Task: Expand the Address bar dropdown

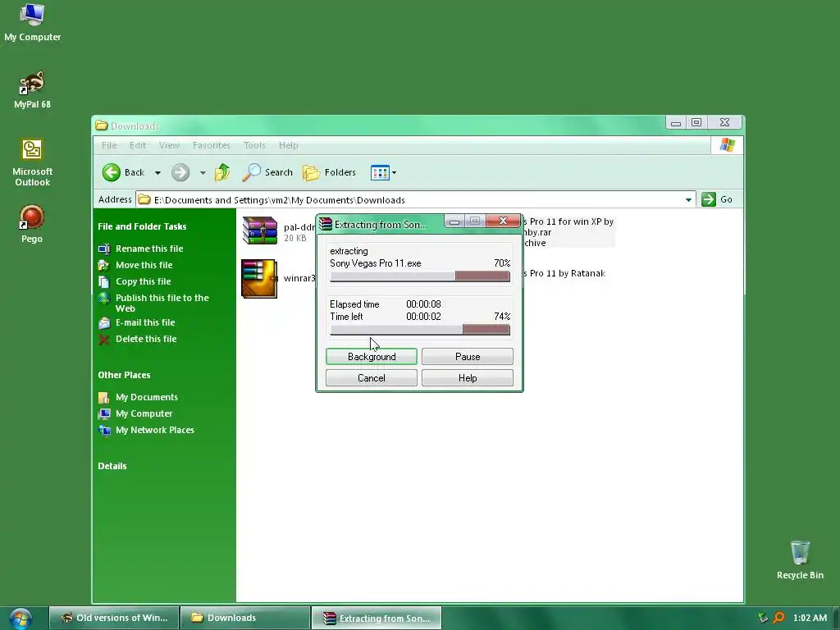Action: (688, 200)
